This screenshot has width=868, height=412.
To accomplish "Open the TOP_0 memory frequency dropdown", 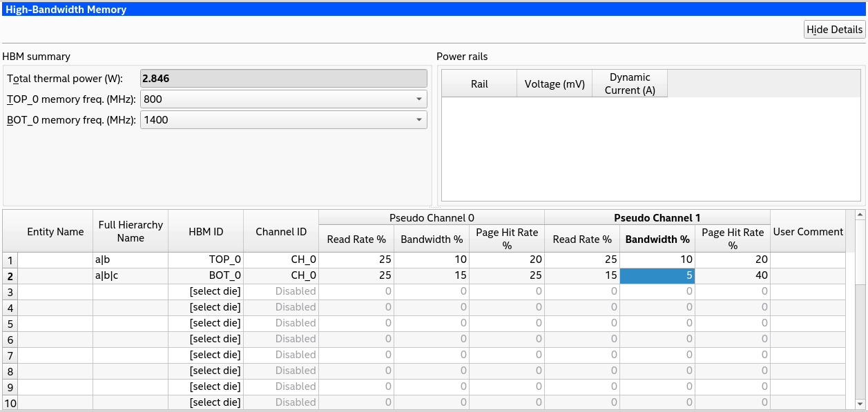I will click(283, 99).
